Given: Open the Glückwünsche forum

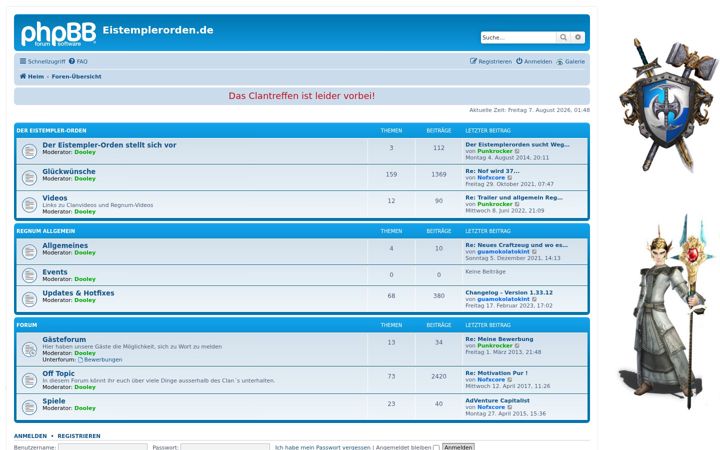Looking at the screenshot, I should click(69, 171).
